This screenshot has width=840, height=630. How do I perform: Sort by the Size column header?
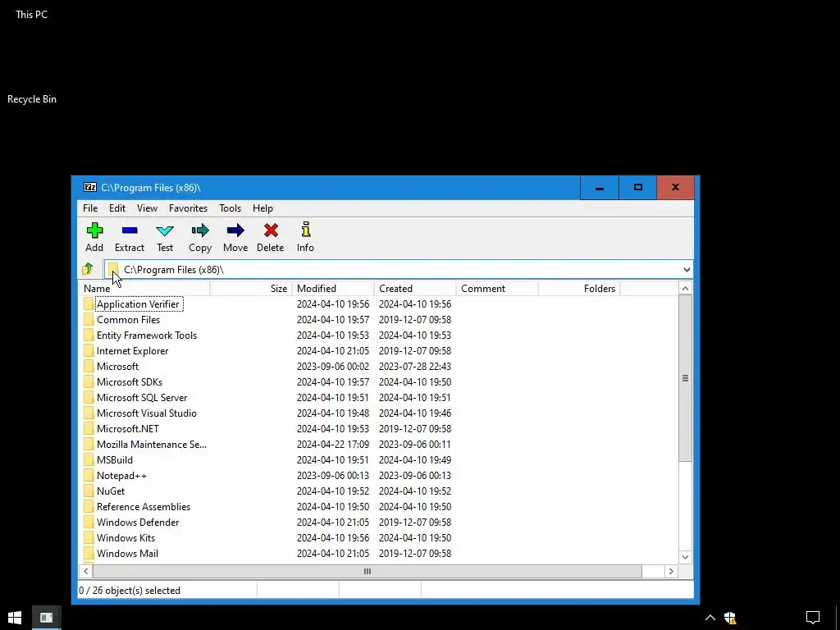(251, 289)
